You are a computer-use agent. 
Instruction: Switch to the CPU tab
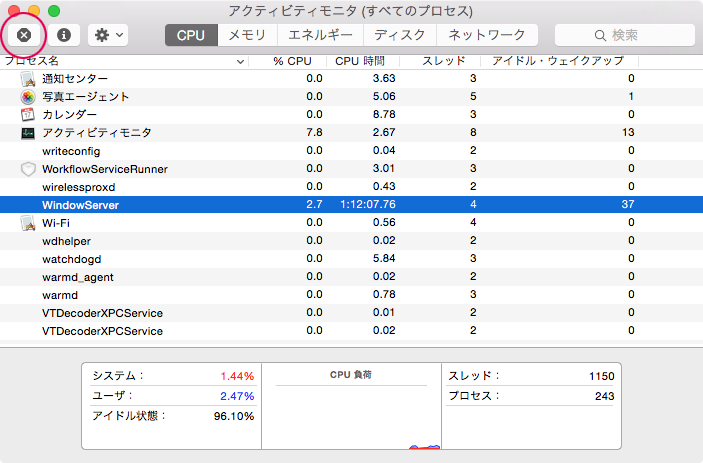[x=191, y=35]
